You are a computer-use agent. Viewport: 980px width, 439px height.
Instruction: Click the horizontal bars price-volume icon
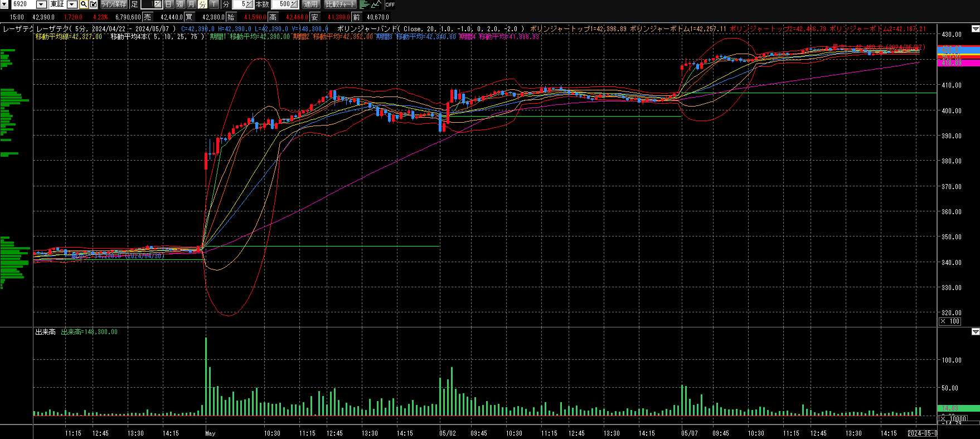pyautogui.click(x=363, y=4)
